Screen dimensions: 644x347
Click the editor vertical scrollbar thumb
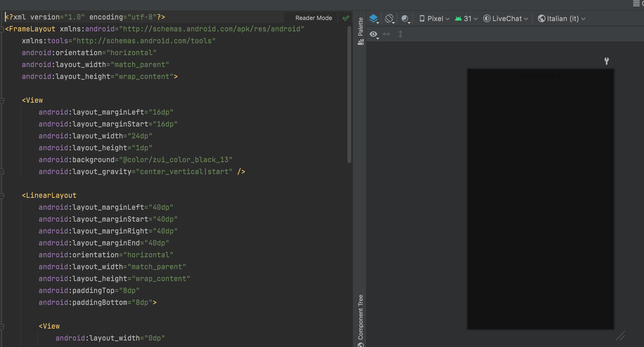click(x=349, y=95)
